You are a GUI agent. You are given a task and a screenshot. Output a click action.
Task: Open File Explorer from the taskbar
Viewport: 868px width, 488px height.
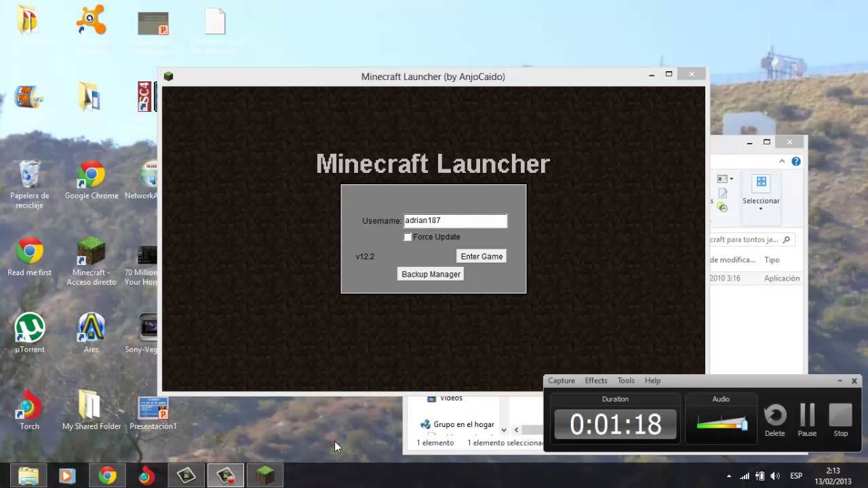tap(28, 476)
